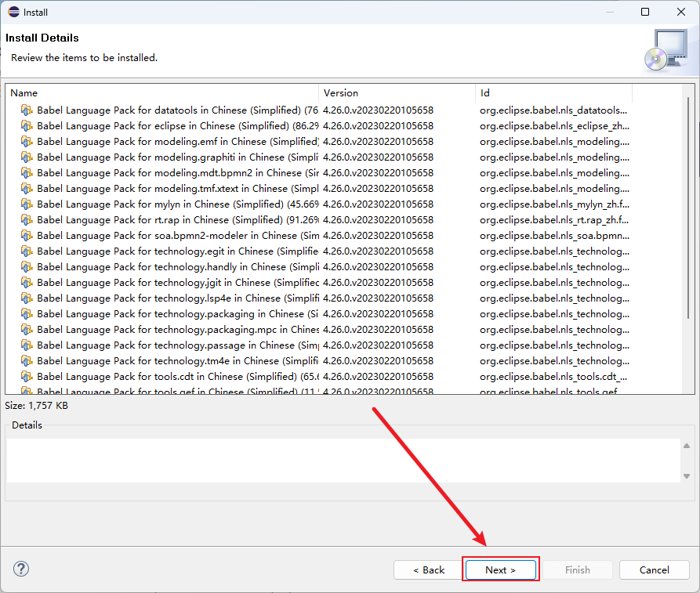Sort the list by the Version column
The width and height of the screenshot is (700, 593).
tap(397, 92)
